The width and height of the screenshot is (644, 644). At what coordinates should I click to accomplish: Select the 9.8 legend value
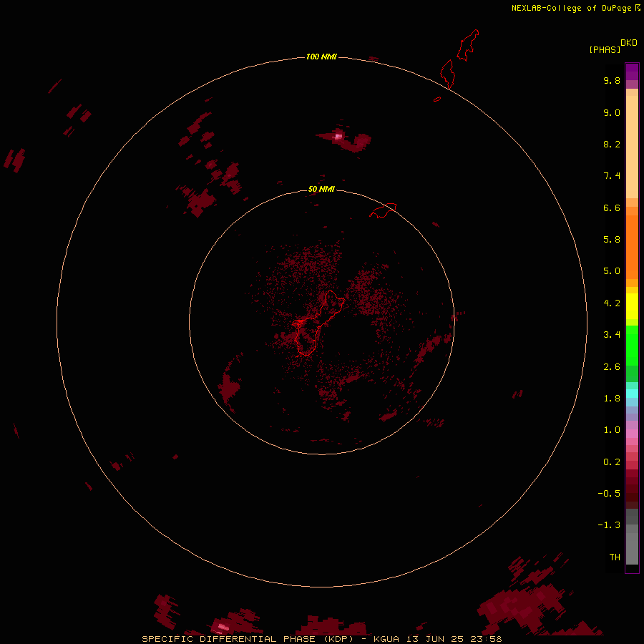[x=612, y=80]
